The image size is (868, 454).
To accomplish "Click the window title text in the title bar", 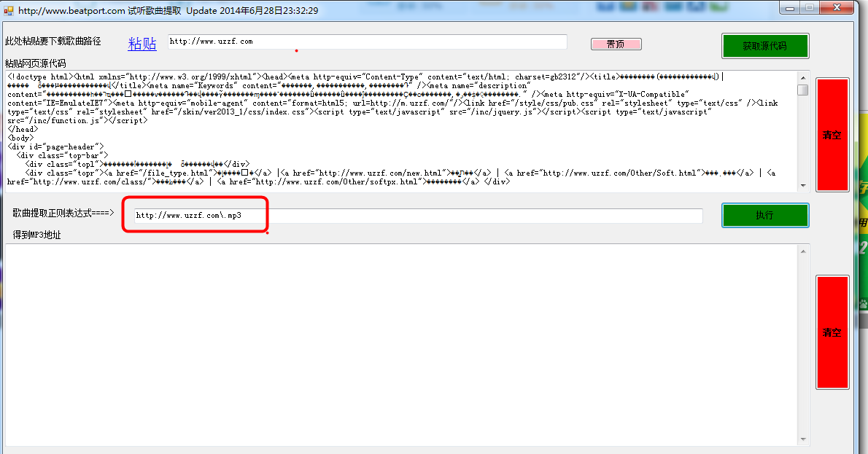I will (168, 10).
